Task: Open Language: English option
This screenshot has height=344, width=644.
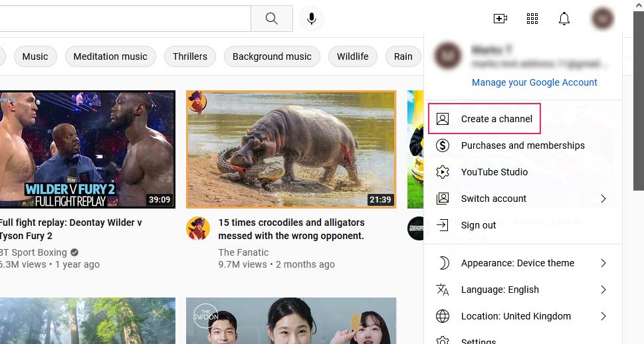Action: (523, 290)
